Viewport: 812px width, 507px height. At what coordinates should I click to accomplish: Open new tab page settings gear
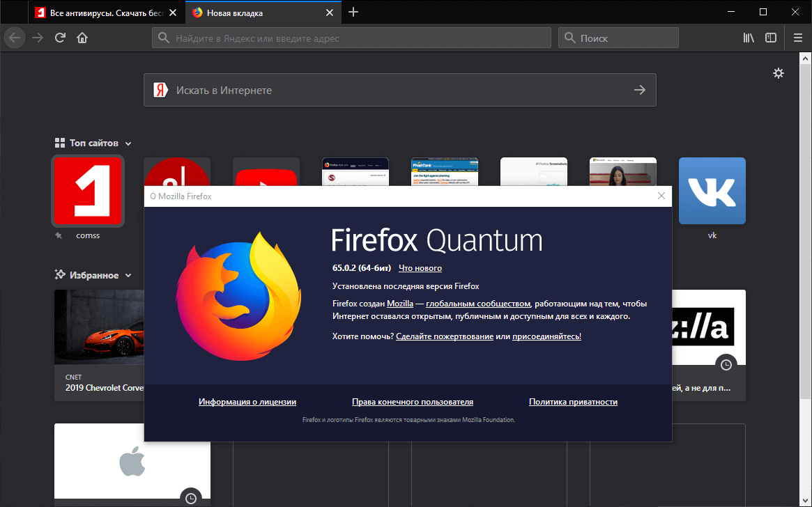[779, 72]
